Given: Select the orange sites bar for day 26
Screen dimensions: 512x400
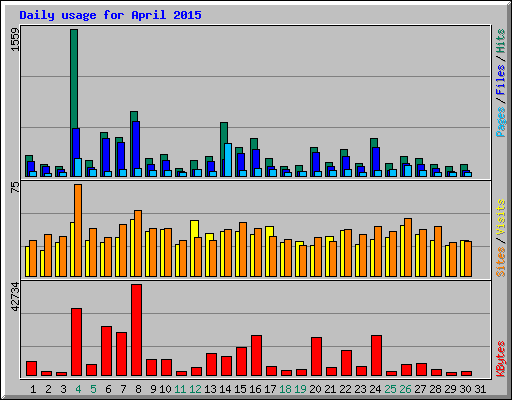Looking at the screenshot, I should pyautogui.click(x=408, y=248).
